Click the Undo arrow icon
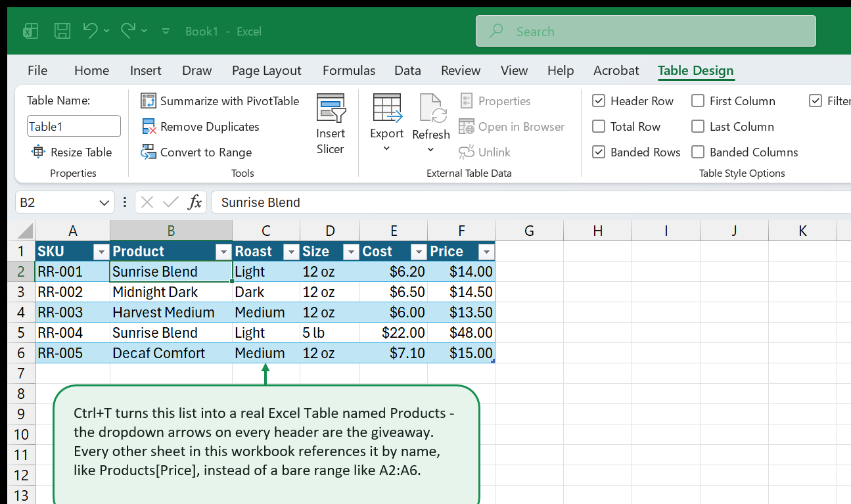 pyautogui.click(x=91, y=30)
